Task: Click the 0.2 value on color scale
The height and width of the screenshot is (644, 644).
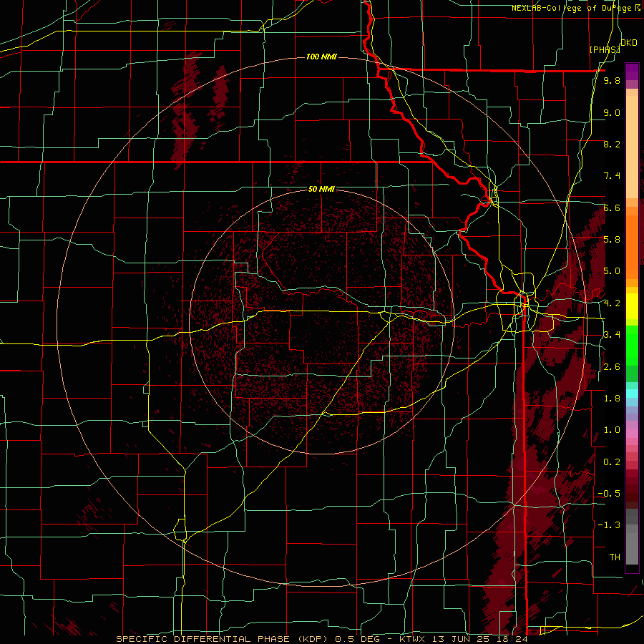Action: click(612, 462)
